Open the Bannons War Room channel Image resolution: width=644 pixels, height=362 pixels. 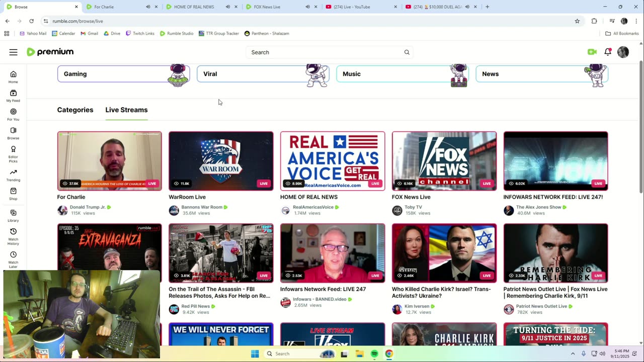coord(202,207)
